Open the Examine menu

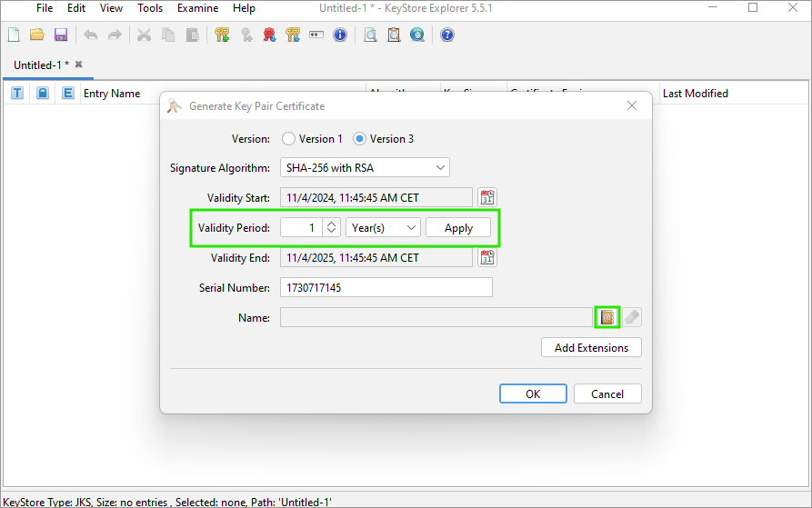tap(197, 8)
